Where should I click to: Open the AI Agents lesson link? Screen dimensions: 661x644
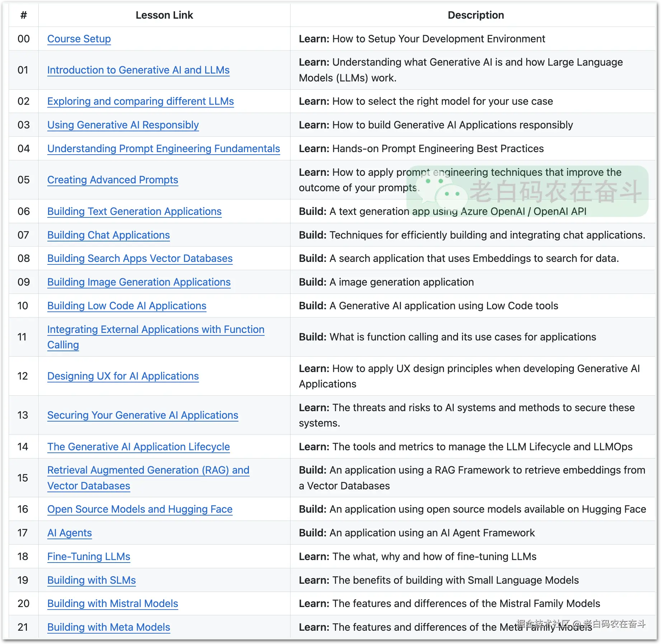click(70, 533)
